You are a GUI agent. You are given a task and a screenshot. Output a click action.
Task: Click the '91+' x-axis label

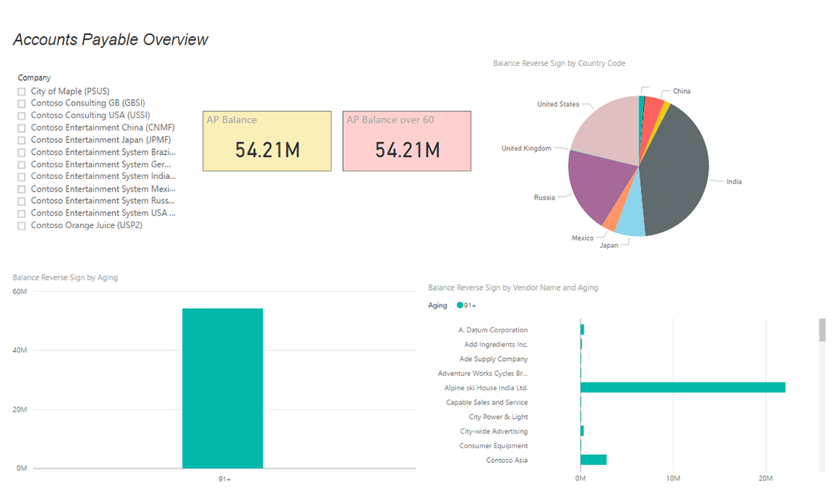(x=224, y=480)
